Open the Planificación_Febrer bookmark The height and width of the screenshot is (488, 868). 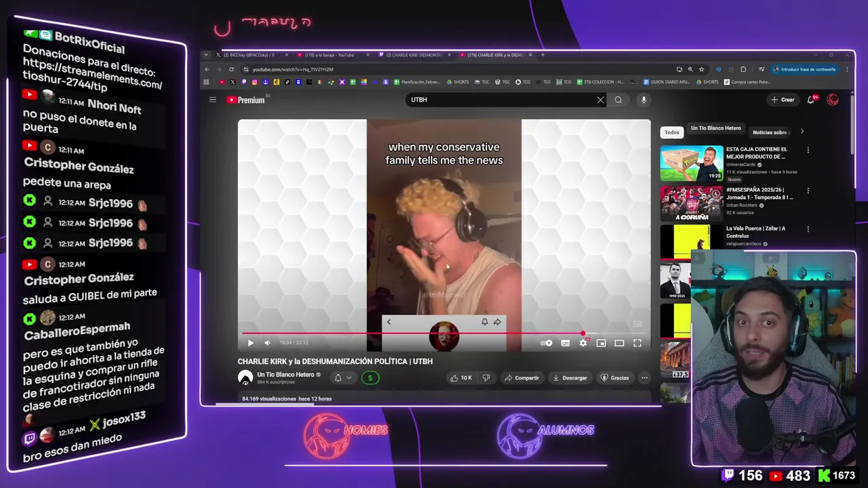click(416, 82)
